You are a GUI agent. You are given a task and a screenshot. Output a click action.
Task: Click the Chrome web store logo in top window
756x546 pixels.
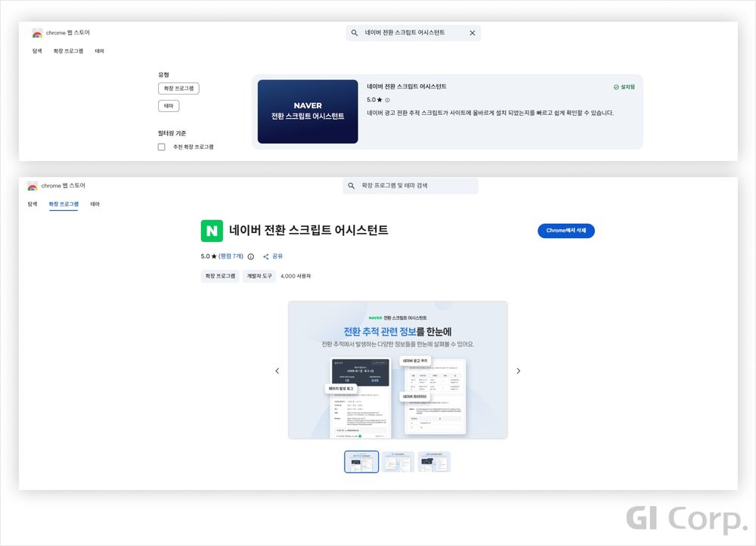(37, 33)
